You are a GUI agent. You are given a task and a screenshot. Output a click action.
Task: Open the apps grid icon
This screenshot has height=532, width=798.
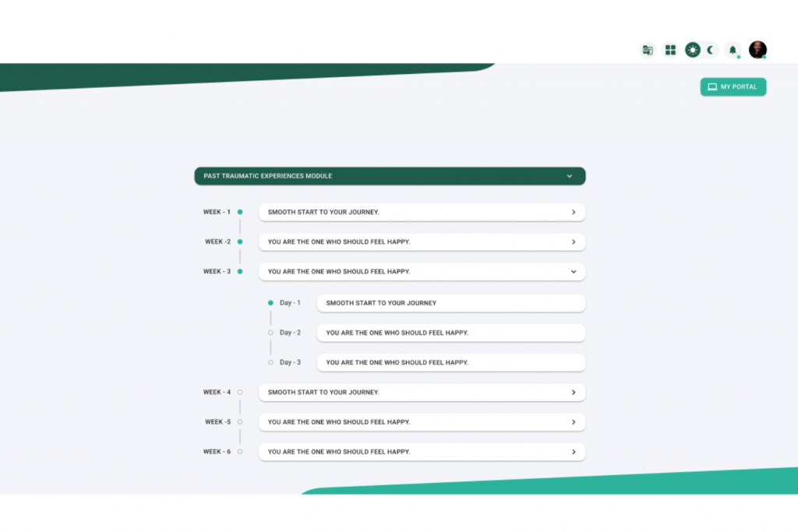click(x=670, y=50)
